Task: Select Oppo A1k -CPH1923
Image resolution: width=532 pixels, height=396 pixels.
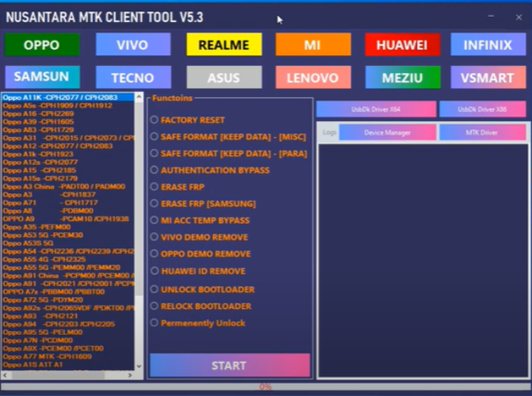Action: coord(68,154)
